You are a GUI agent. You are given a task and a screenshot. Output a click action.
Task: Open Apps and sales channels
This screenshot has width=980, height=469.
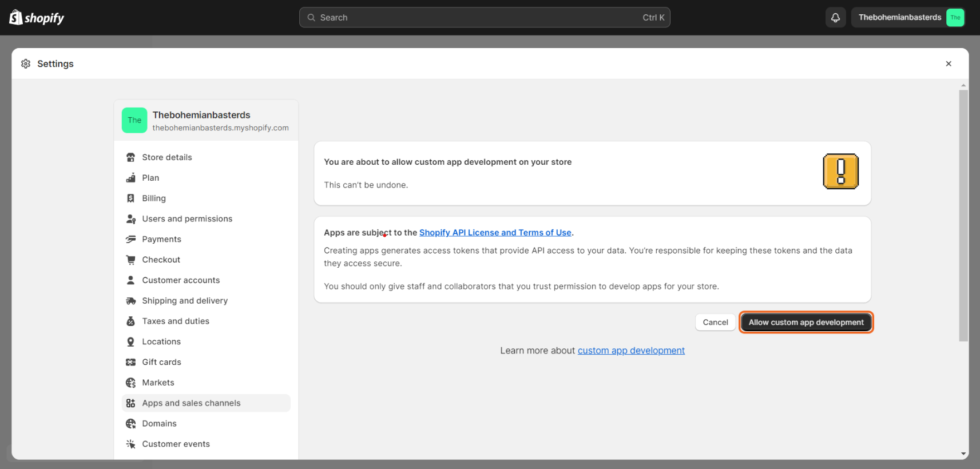[x=206, y=403]
